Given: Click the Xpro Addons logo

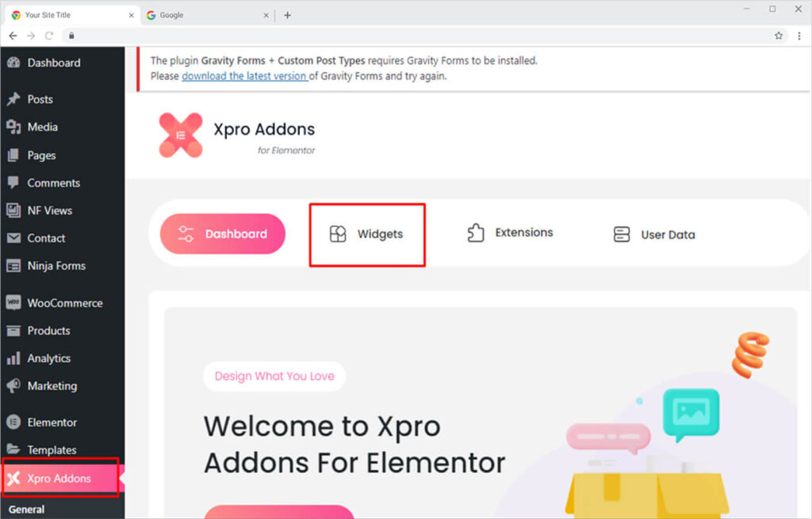Looking at the screenshot, I should click(180, 135).
